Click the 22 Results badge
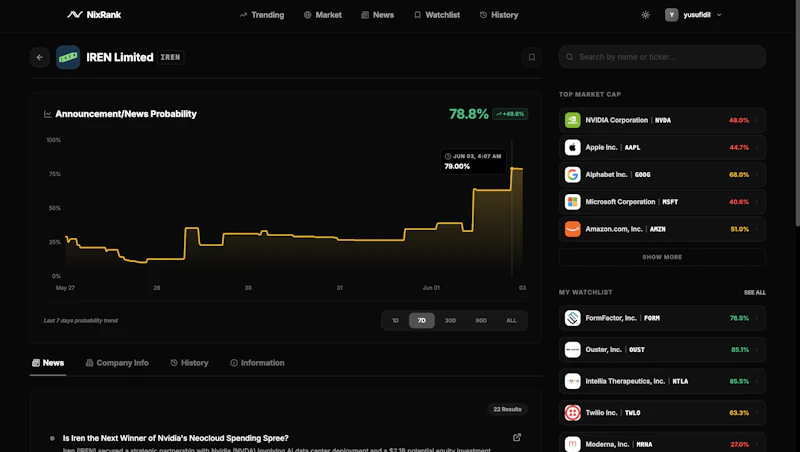Screen dimensions: 800x452 (507, 409)
